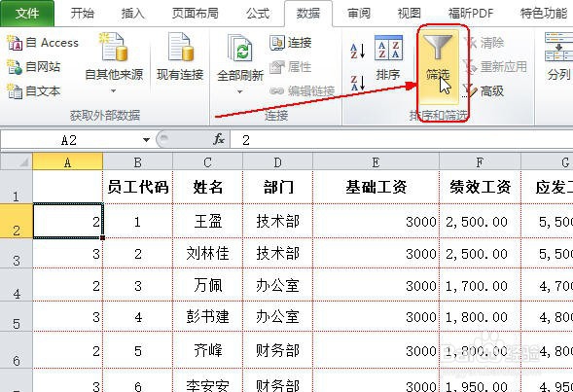Viewport: 573px width, 392px height.
Task: Click Edit Links (编辑链接)
Action: (302, 91)
